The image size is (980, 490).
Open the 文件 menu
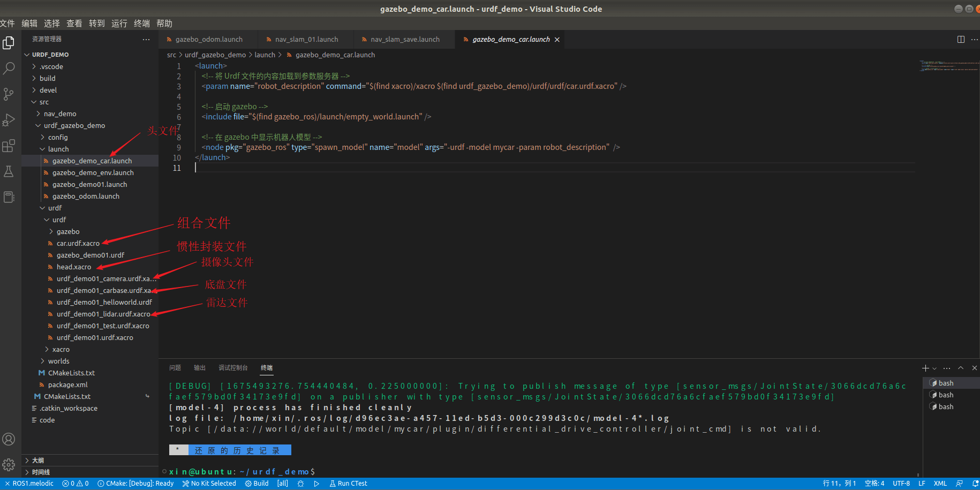click(7, 24)
